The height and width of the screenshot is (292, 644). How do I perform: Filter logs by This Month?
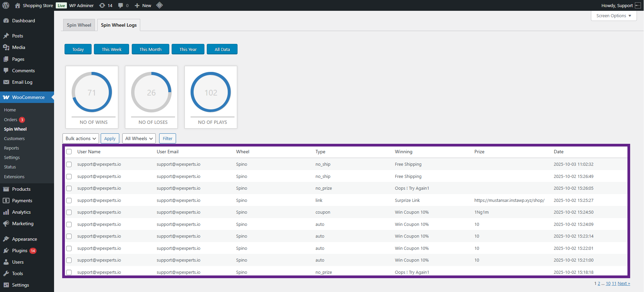click(x=150, y=49)
